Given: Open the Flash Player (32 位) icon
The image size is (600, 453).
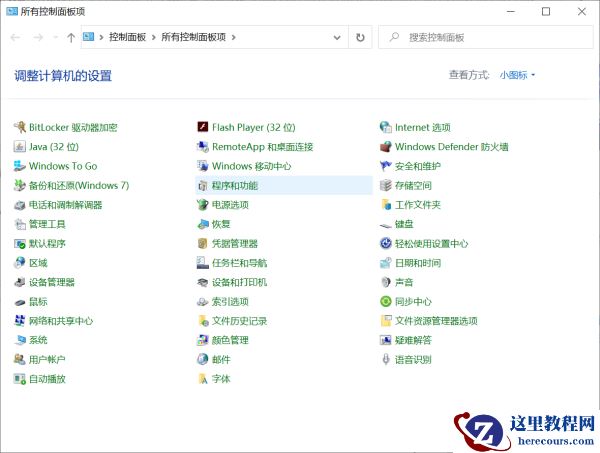Looking at the screenshot, I should coord(202,127).
